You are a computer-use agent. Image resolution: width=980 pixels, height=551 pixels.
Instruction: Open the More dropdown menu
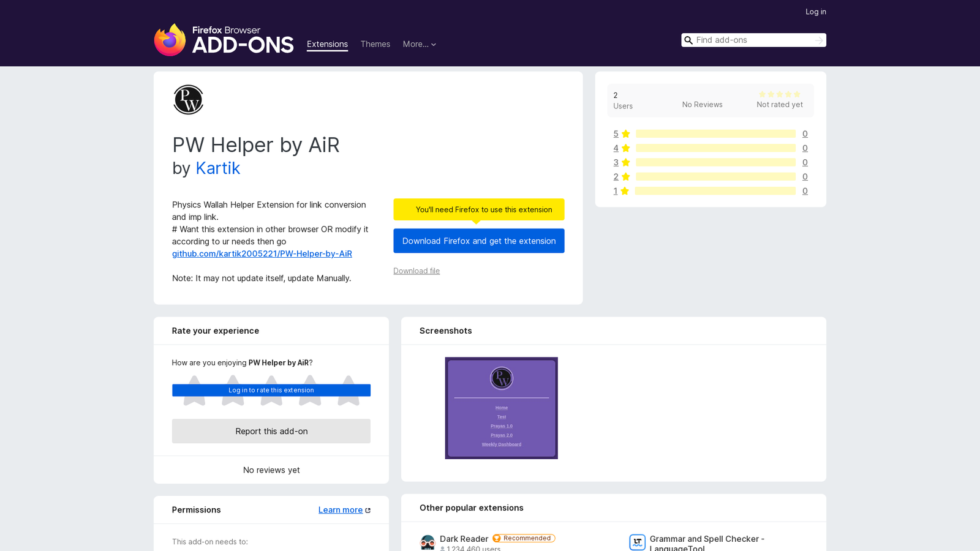(x=420, y=44)
